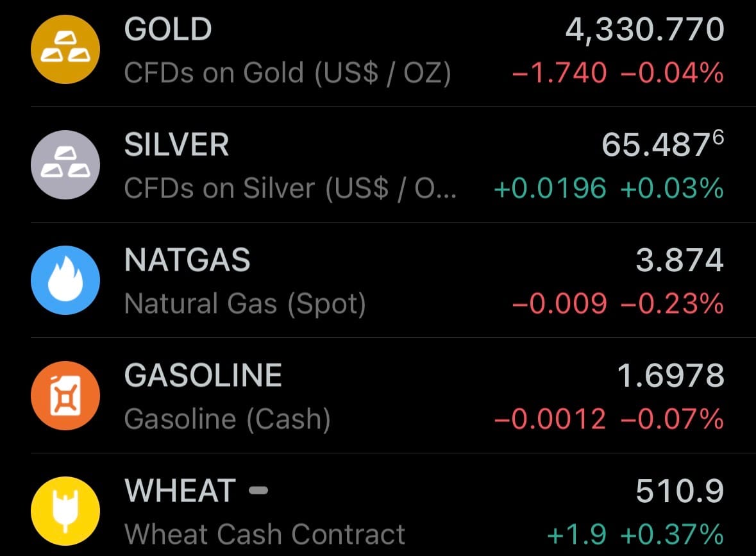Open the SILVER symbol name

[176, 145]
